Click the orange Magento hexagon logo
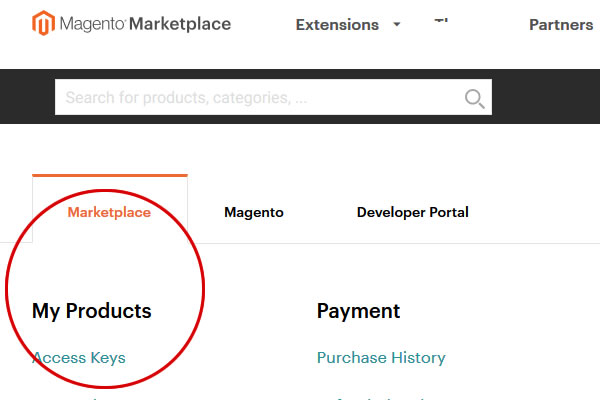Image resolution: width=600 pixels, height=400 pixels. (44, 24)
